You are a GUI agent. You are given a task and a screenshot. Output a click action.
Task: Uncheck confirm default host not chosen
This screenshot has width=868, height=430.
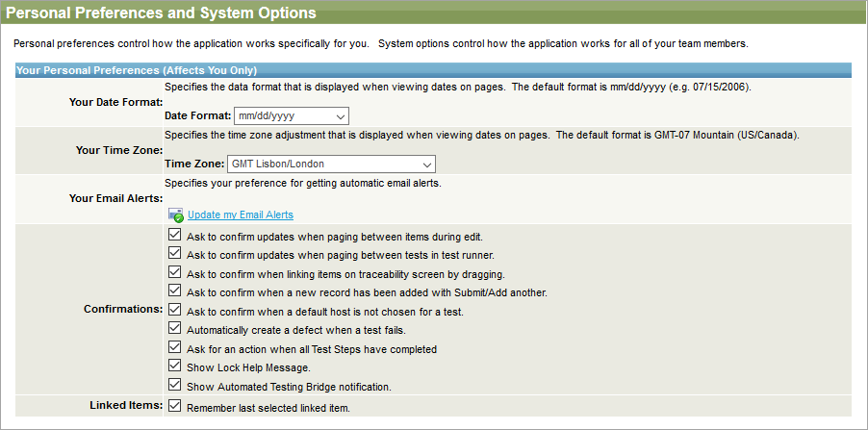[x=174, y=310]
